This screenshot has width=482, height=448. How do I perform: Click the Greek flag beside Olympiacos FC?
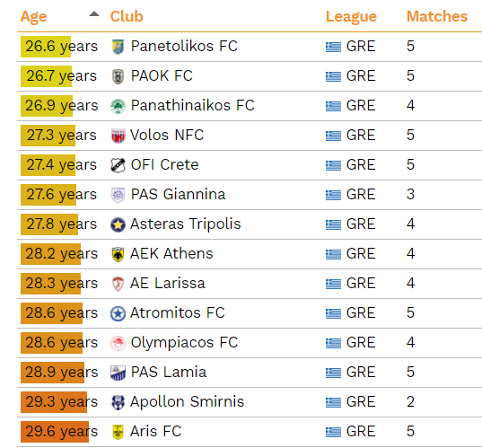tap(333, 343)
